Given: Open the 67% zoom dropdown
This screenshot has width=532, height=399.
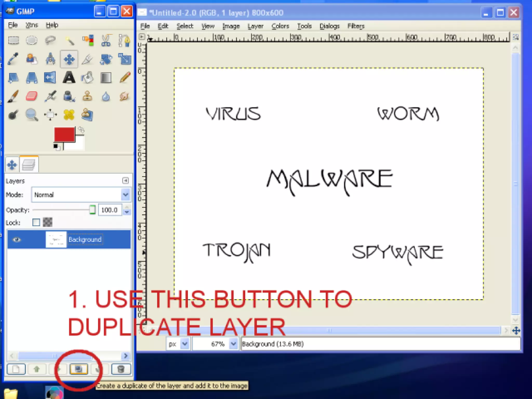Looking at the screenshot, I should pos(233,344).
